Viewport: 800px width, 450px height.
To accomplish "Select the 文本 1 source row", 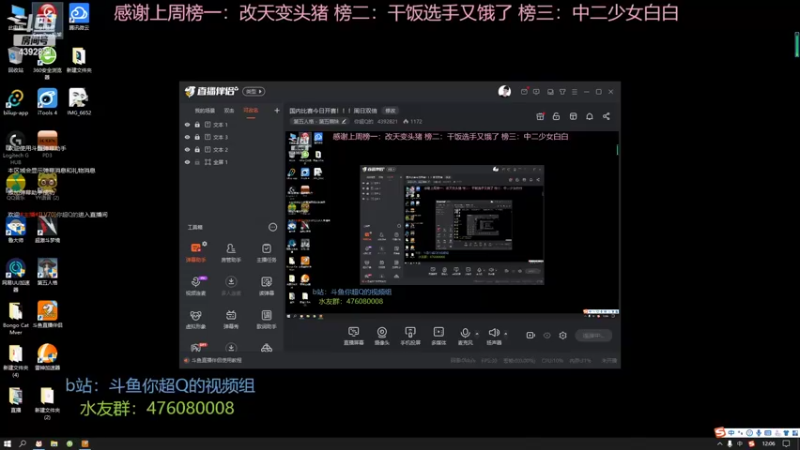I will [232, 124].
